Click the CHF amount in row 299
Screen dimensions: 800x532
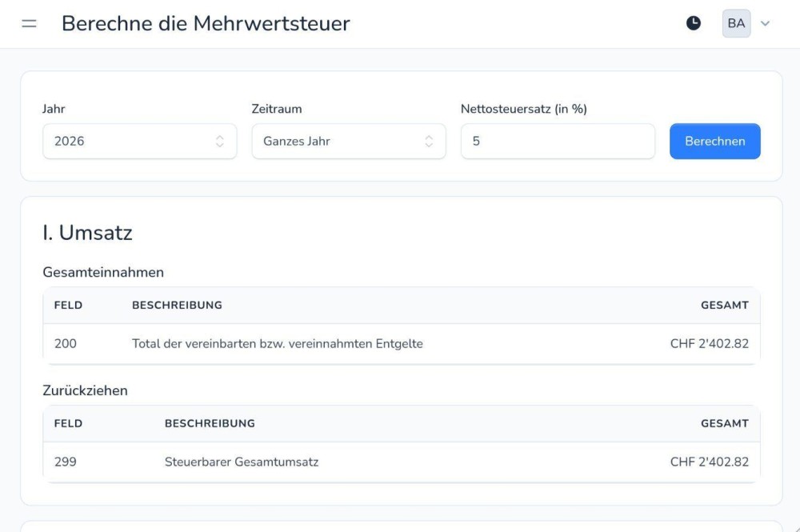tap(709, 462)
